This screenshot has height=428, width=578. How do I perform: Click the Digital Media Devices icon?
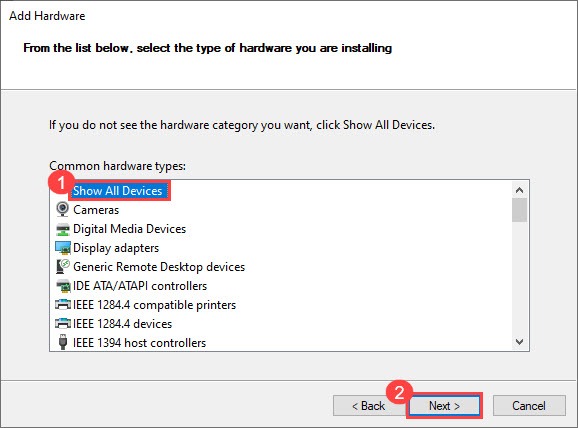coord(62,229)
